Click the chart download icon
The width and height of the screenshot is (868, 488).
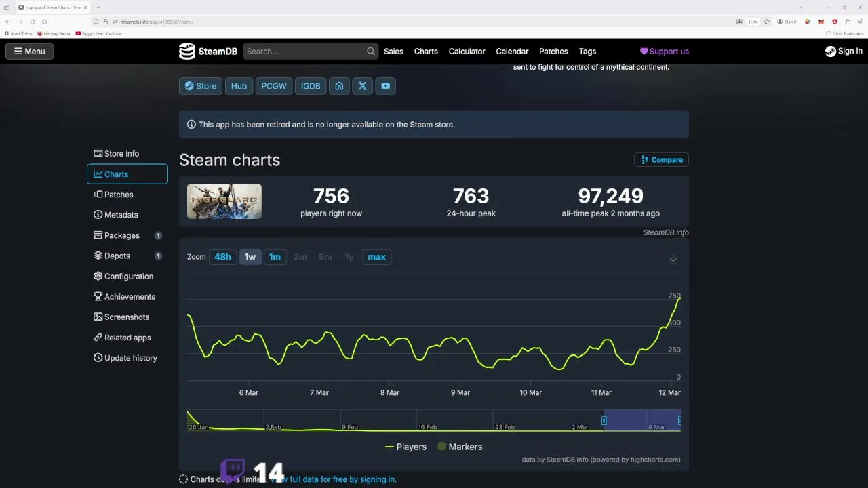tap(673, 259)
